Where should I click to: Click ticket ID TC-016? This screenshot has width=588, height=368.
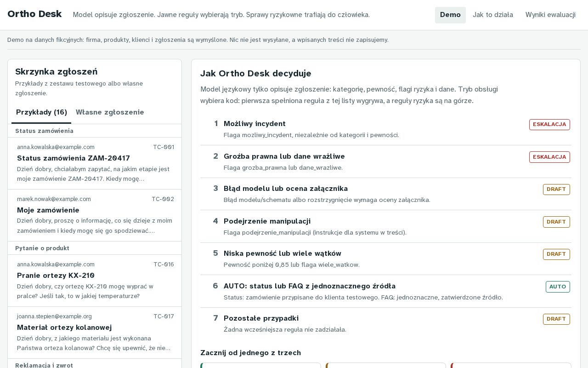pos(164,264)
